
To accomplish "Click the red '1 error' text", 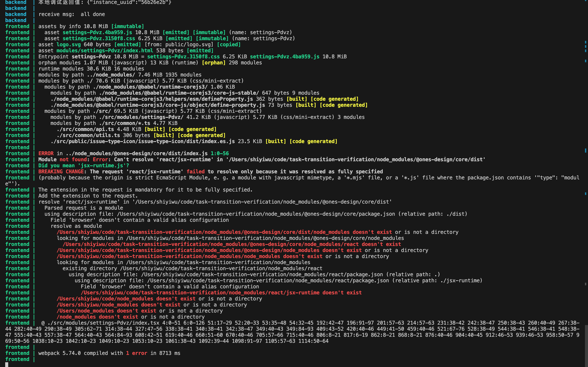I will tap(136, 353).
